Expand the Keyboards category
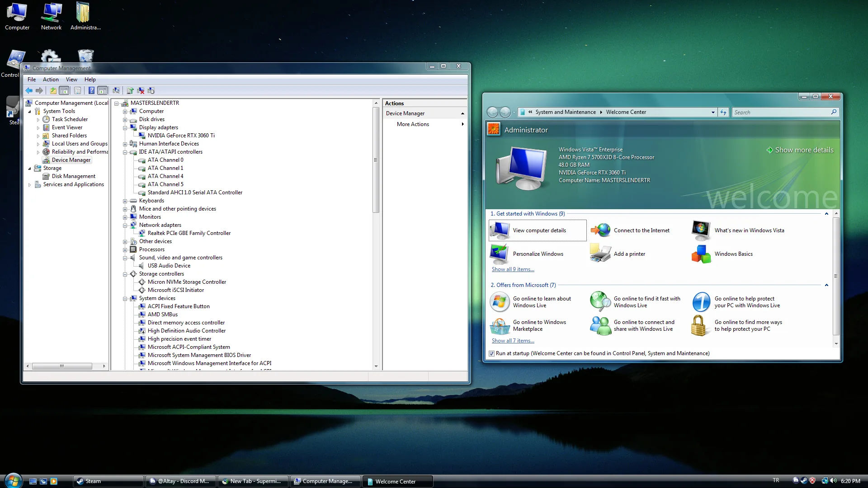The image size is (868, 488). [x=125, y=201]
